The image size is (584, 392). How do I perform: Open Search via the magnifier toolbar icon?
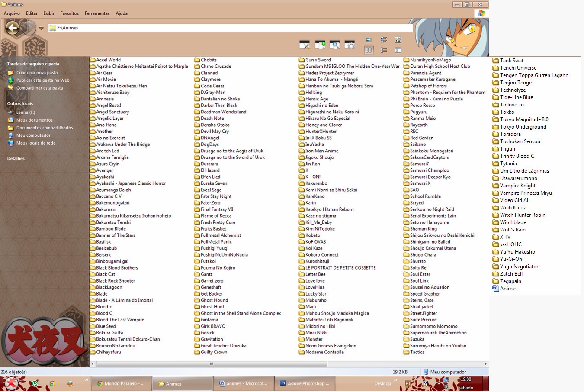tap(335, 45)
